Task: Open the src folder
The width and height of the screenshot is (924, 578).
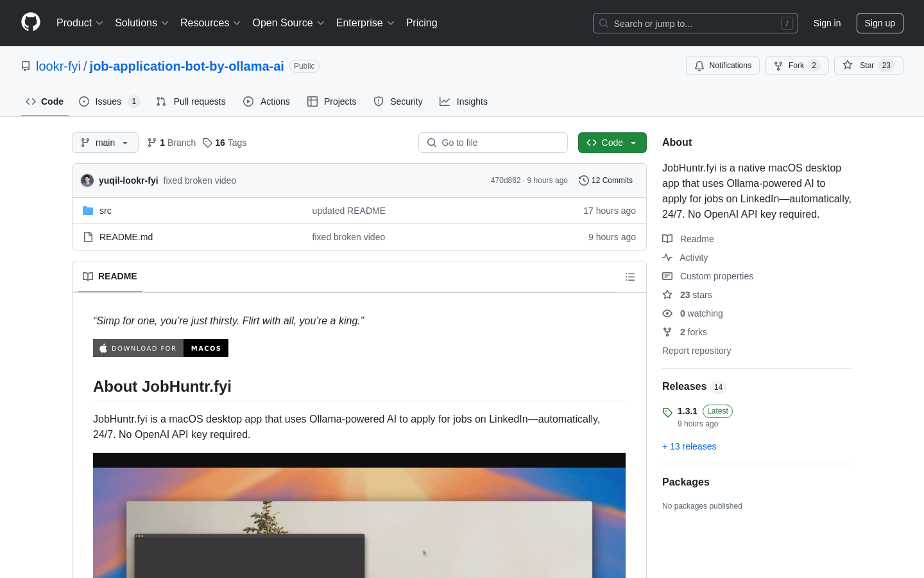Action: coord(105,211)
